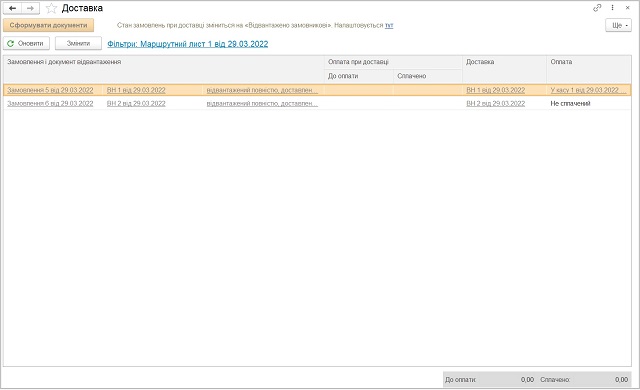
Task: Select the До оплати column header
Action: point(359,76)
